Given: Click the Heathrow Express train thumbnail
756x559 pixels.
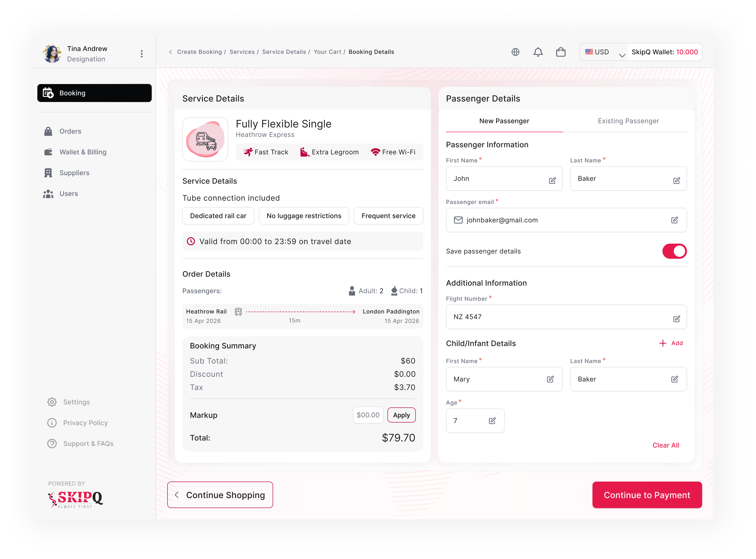Looking at the screenshot, I should coord(205,139).
